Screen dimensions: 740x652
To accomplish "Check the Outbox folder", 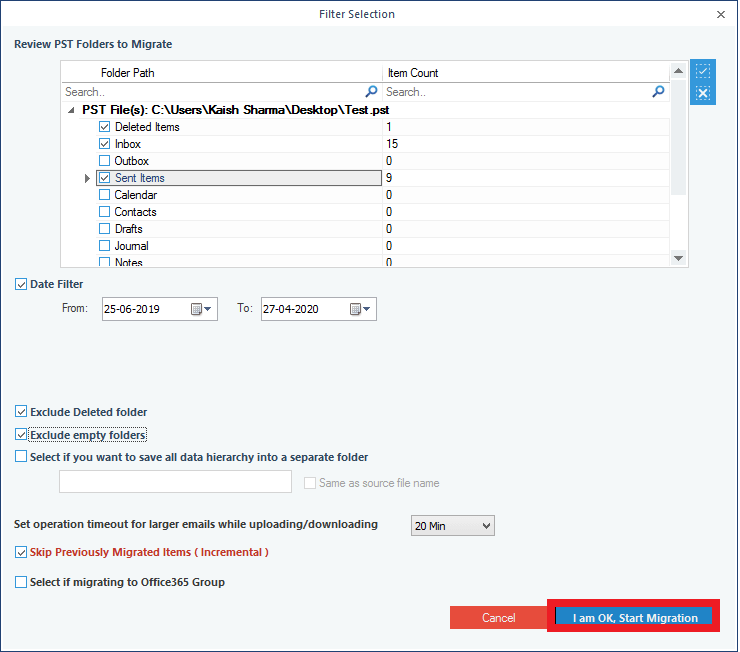I will [x=104, y=161].
